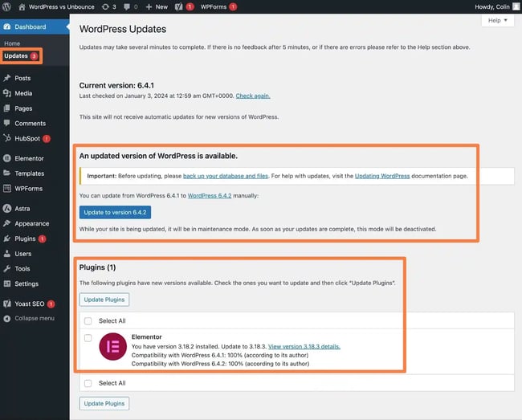522x420 pixels.
Task: Click the bottom Update Plugins button
Action: click(x=104, y=403)
